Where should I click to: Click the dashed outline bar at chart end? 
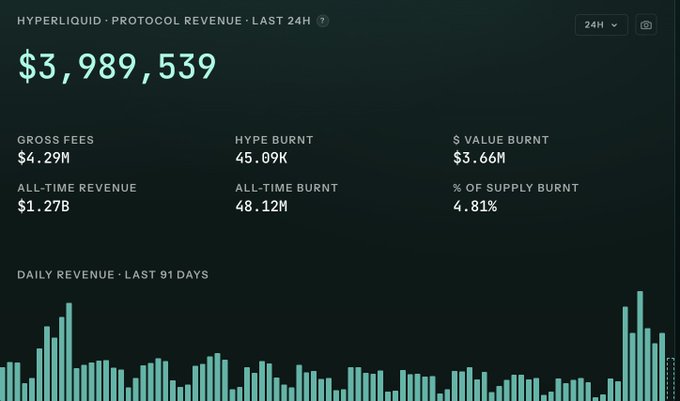670,379
